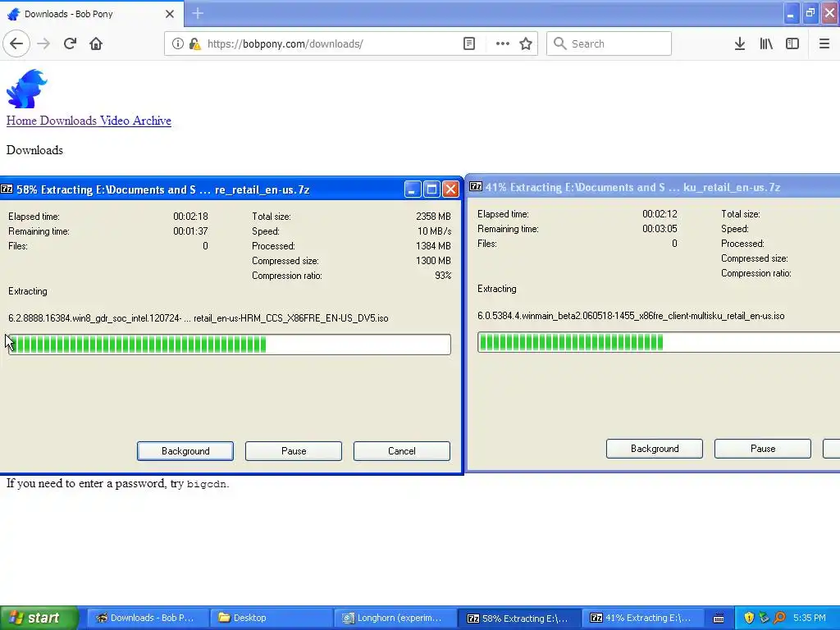Image resolution: width=840 pixels, height=630 pixels.
Task: Click the 41% extraction progress bar
Action: point(659,342)
